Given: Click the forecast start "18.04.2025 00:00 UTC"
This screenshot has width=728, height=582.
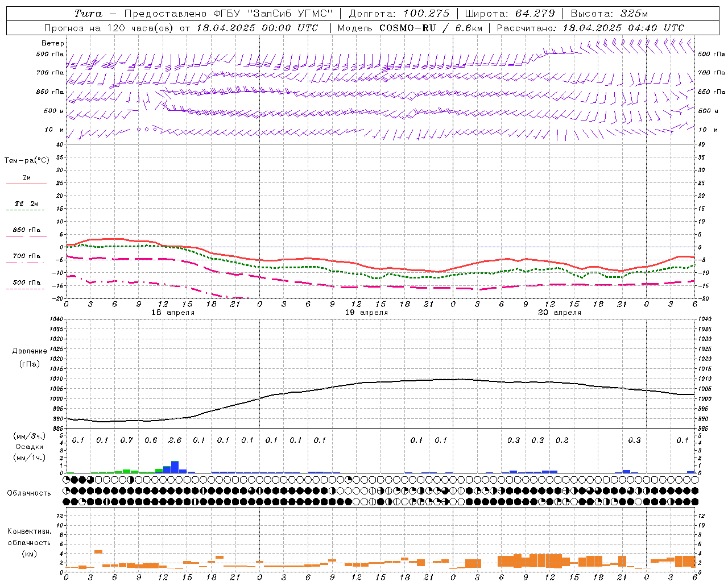Looking at the screenshot, I should [x=258, y=28].
